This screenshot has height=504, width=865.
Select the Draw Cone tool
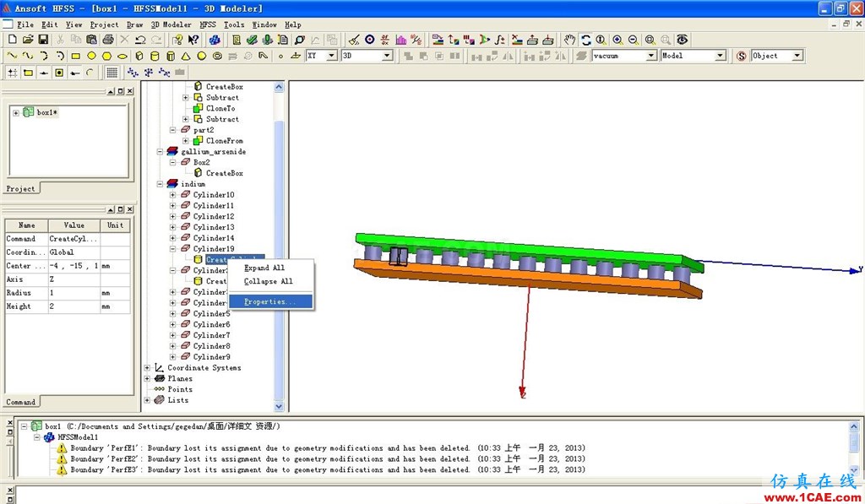186,56
